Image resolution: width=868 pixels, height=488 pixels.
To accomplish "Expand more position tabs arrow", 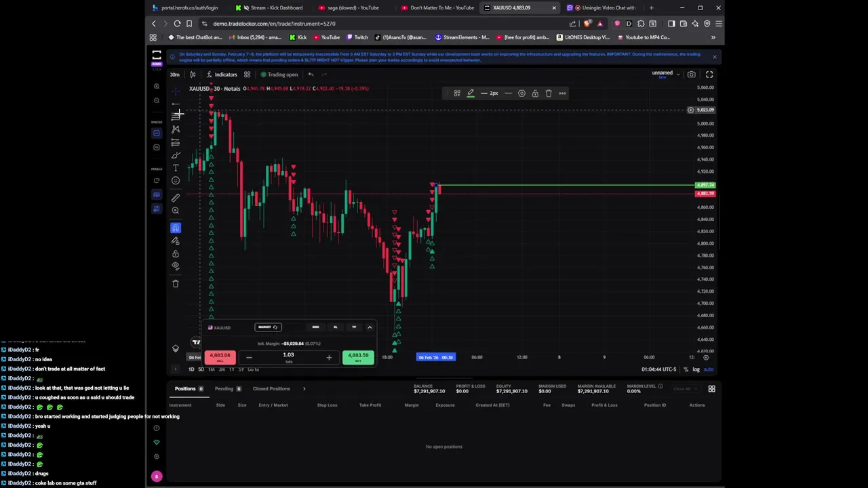I will coord(304,389).
